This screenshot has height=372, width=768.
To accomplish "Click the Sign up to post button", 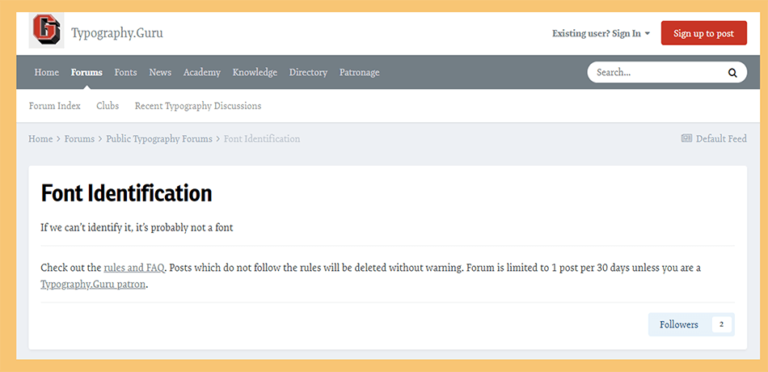I will (703, 33).
